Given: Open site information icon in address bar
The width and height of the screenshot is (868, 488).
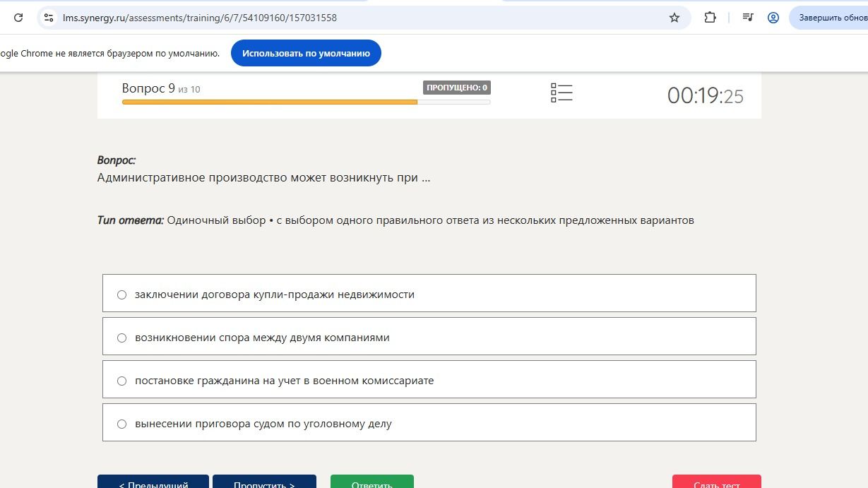Looking at the screenshot, I should [49, 18].
